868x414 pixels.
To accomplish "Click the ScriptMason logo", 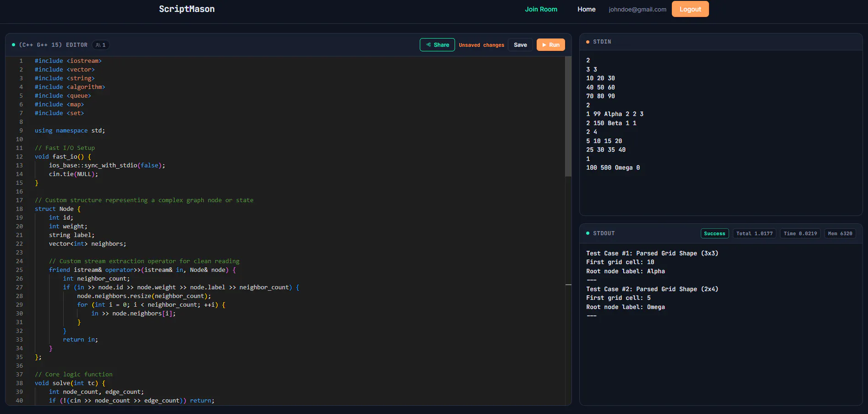I will pos(187,9).
